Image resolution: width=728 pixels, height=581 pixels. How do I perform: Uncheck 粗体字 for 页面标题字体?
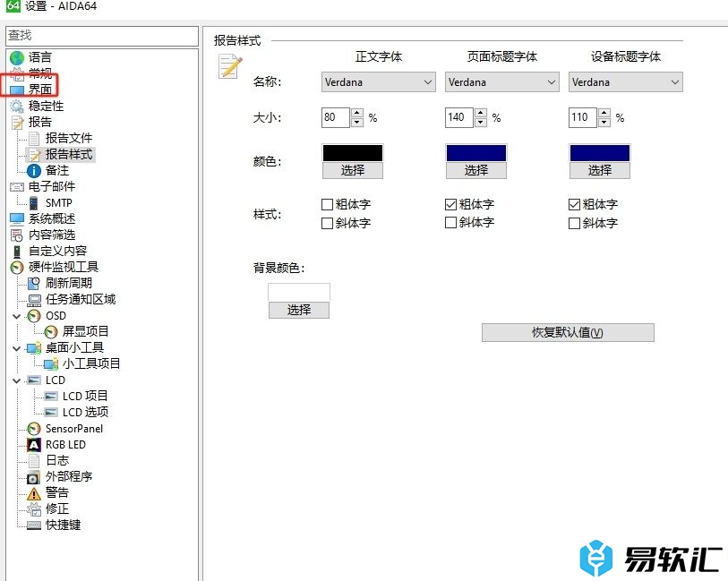click(450, 205)
